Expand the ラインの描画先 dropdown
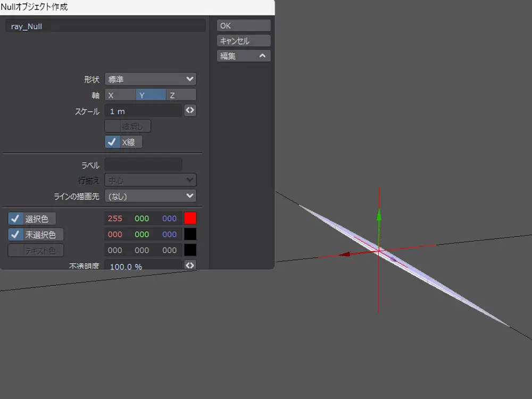 click(151, 196)
